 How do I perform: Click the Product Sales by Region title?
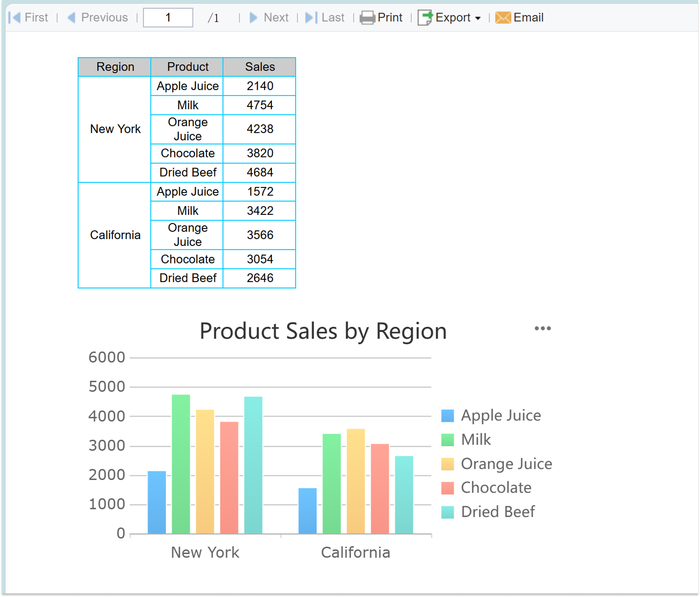(x=323, y=331)
